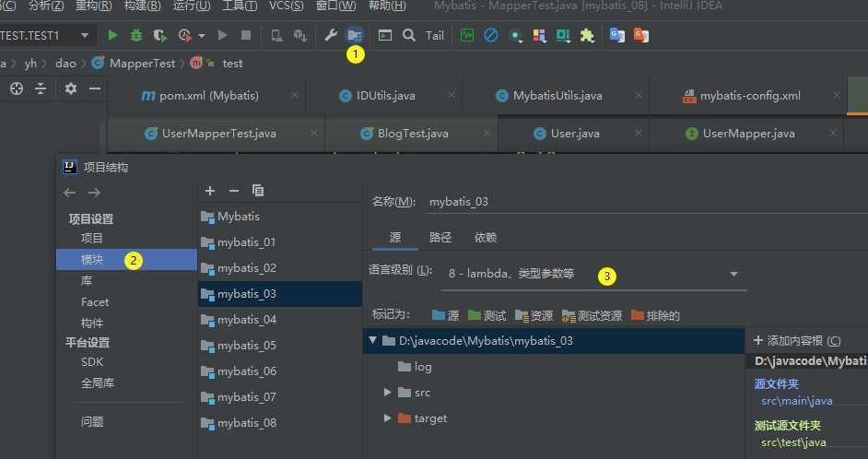The width and height of the screenshot is (868, 459).
Task: Open the VCS(S) menu
Action: (x=287, y=6)
